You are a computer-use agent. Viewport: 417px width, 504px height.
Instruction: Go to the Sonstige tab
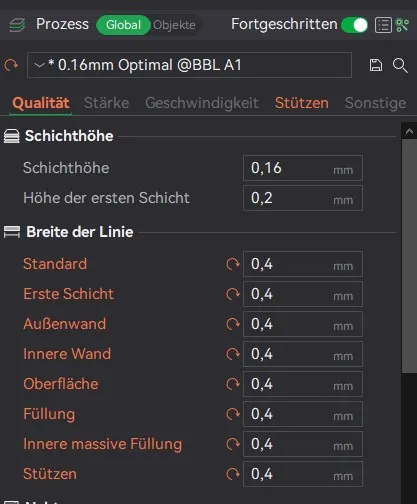[375, 103]
